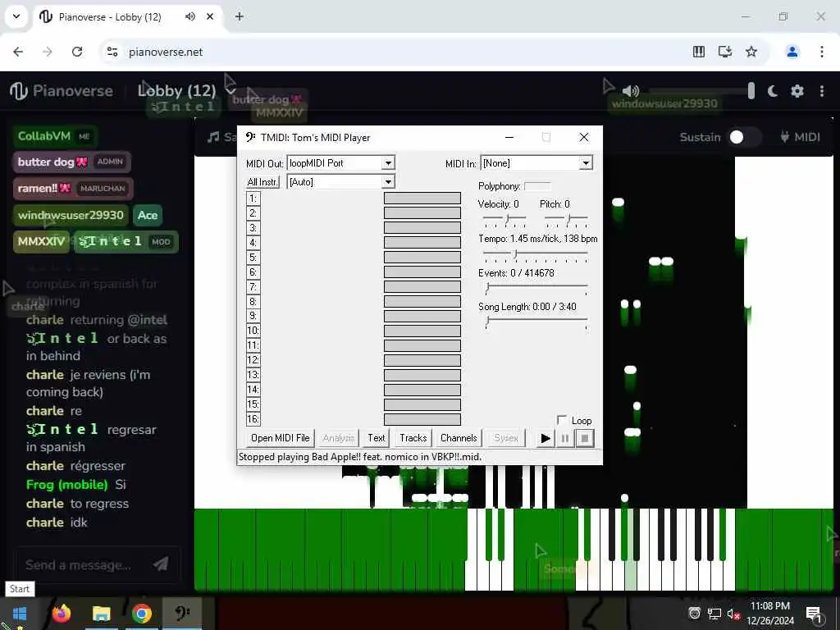Viewport: 840px width, 630px height.
Task: Click the Song Length slider
Action: click(x=535, y=322)
